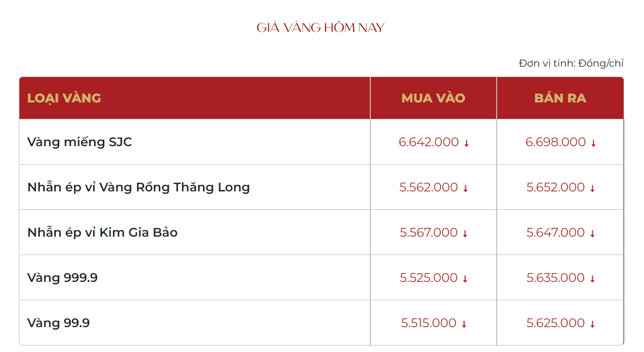The width and height of the screenshot is (644, 352).
Task: Click down arrow beside Kim Gia Bảo sell price
Action: tap(592, 234)
